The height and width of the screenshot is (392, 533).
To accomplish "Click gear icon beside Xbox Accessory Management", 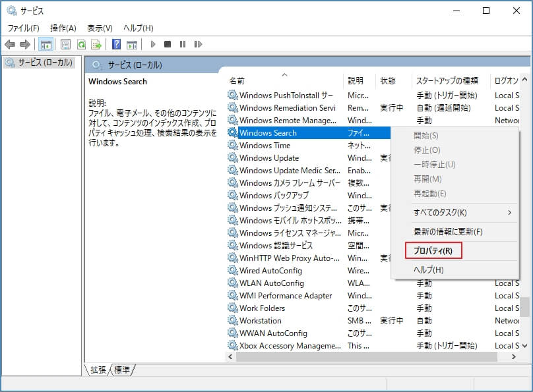I will click(232, 345).
